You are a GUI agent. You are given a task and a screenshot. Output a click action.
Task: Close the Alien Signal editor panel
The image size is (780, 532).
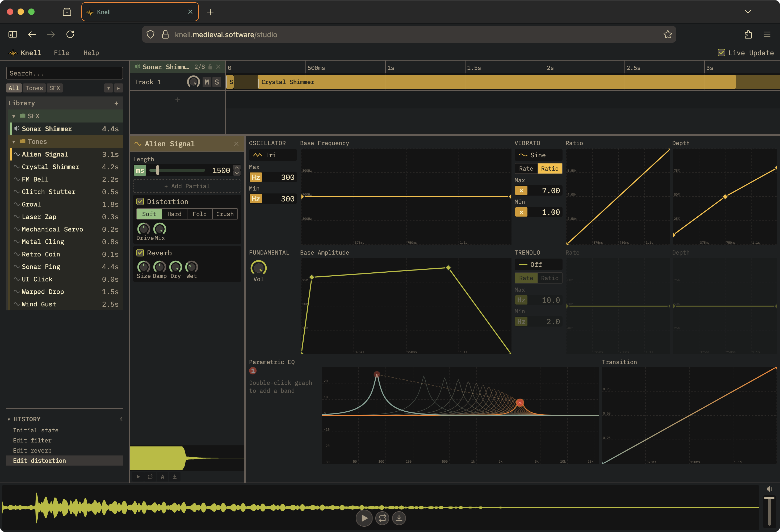[236, 144]
